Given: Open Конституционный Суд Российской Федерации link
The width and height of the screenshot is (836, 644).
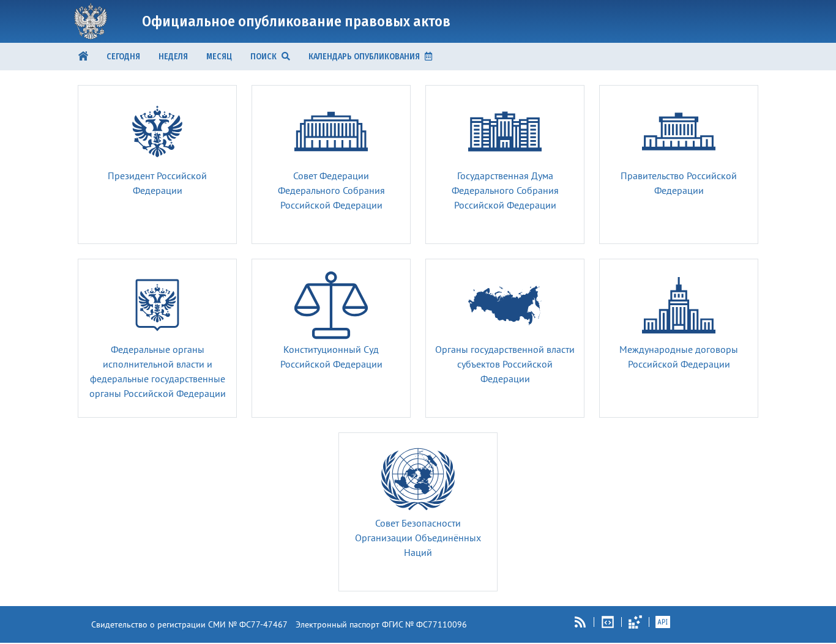Looking at the screenshot, I should coord(331,357).
